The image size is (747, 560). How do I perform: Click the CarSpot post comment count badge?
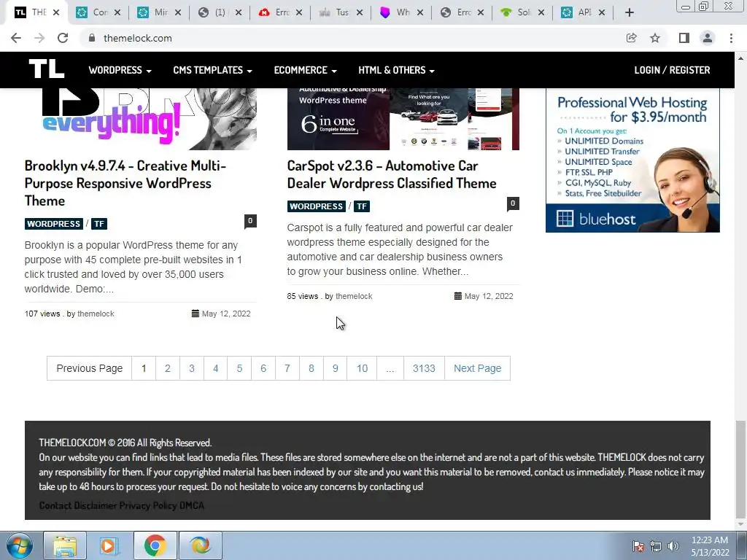click(513, 203)
